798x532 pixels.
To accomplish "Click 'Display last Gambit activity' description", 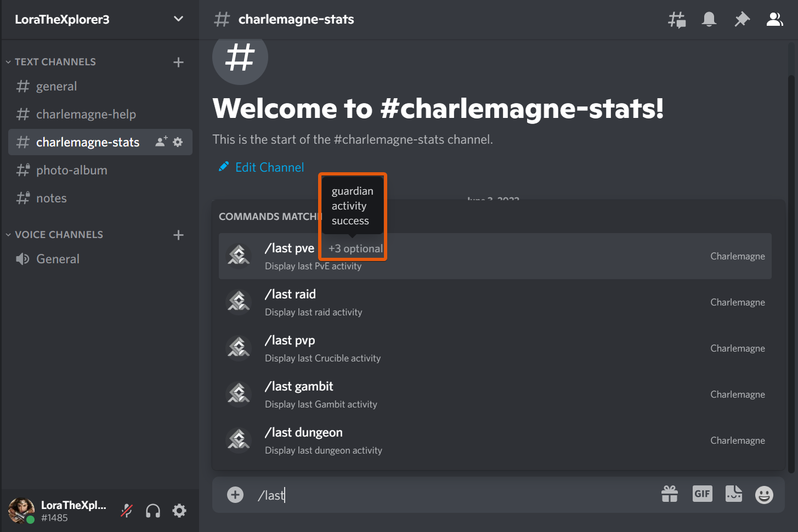I will tap(321, 404).
